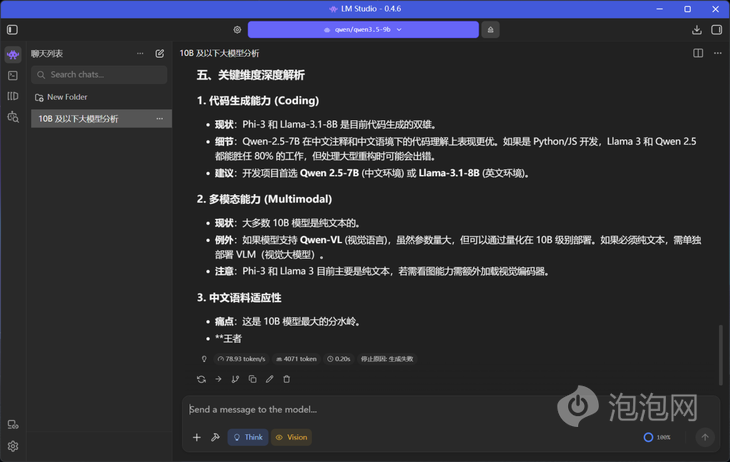Open the qwen3.5-9b model selector dropdown

pyautogui.click(x=363, y=30)
